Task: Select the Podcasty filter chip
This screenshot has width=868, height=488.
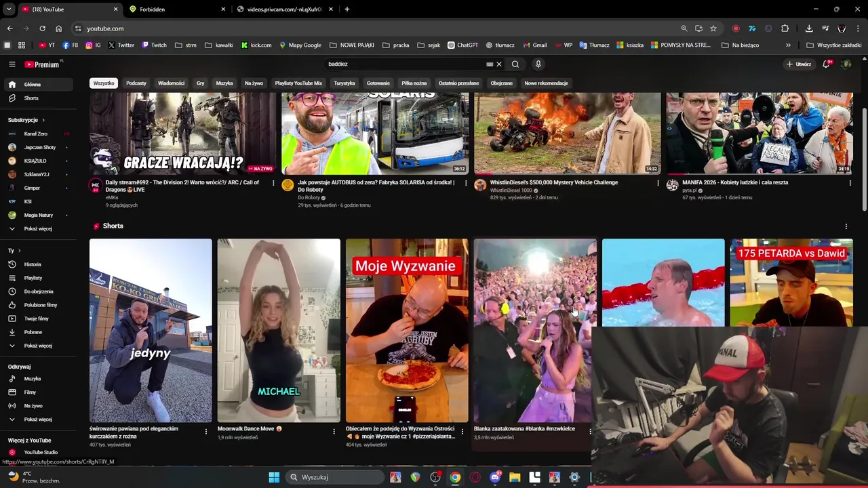Action: click(x=136, y=83)
